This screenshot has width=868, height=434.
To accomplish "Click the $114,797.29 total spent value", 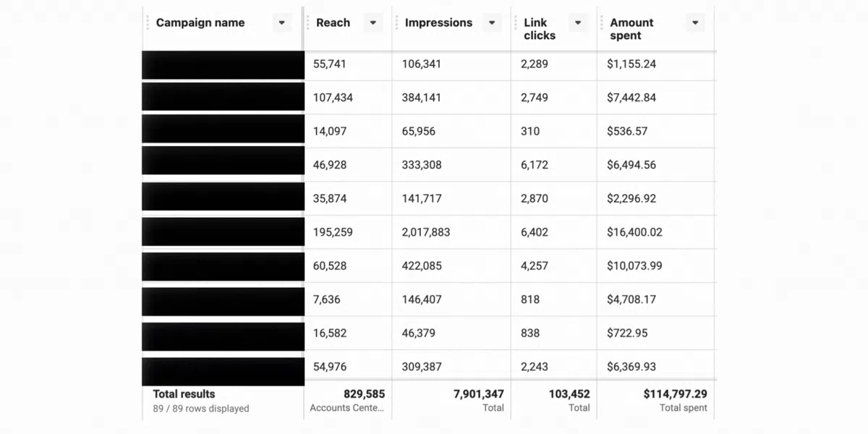I will 675,394.
